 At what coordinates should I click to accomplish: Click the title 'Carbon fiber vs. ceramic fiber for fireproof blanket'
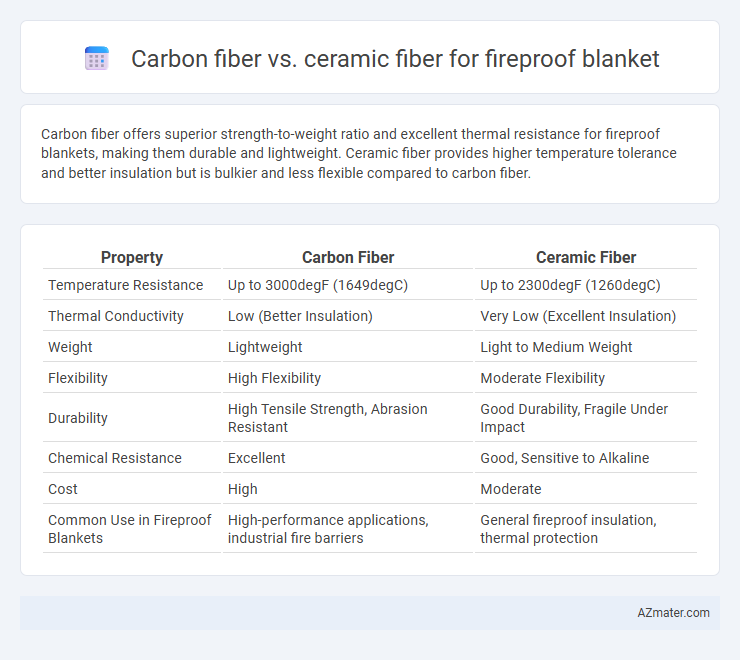tap(395, 59)
